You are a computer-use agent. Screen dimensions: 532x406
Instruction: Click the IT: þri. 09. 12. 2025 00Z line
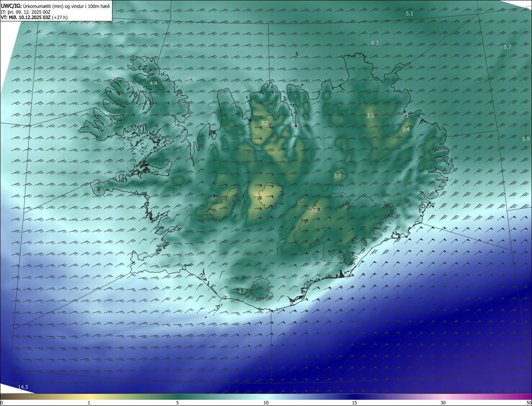pos(26,12)
